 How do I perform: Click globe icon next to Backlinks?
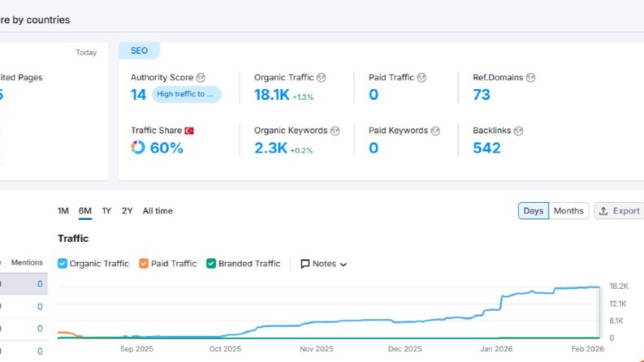[518, 131]
